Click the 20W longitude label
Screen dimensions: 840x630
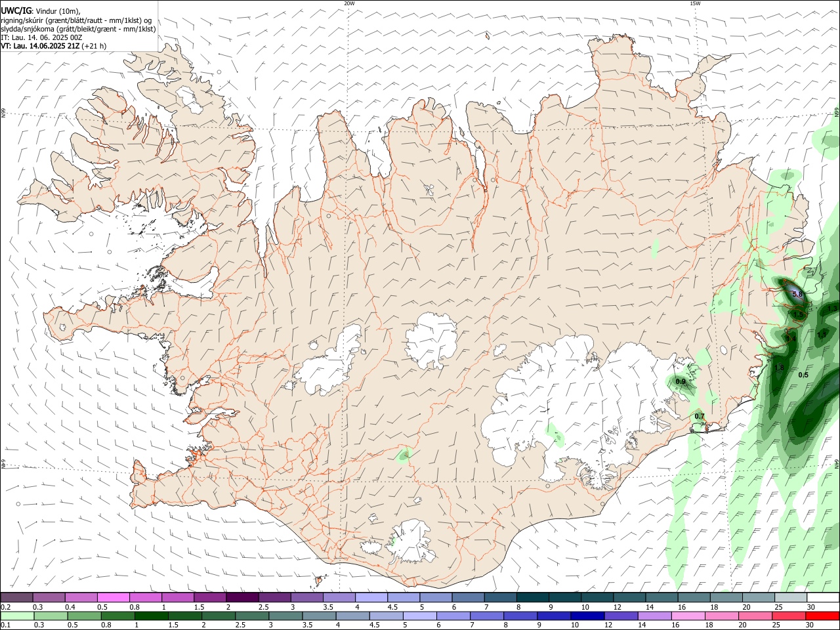[x=349, y=3]
